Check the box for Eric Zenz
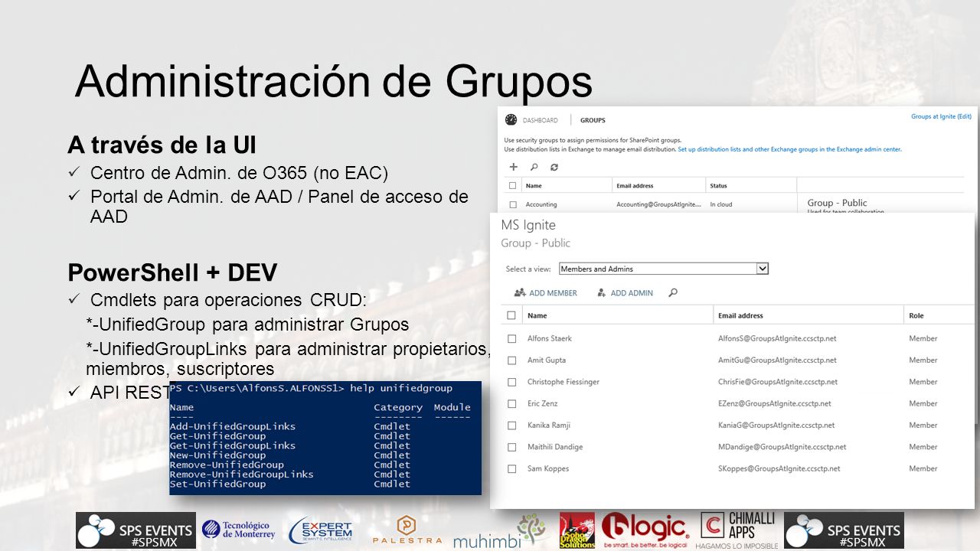Screen dimensions: 980x551 click(511, 403)
